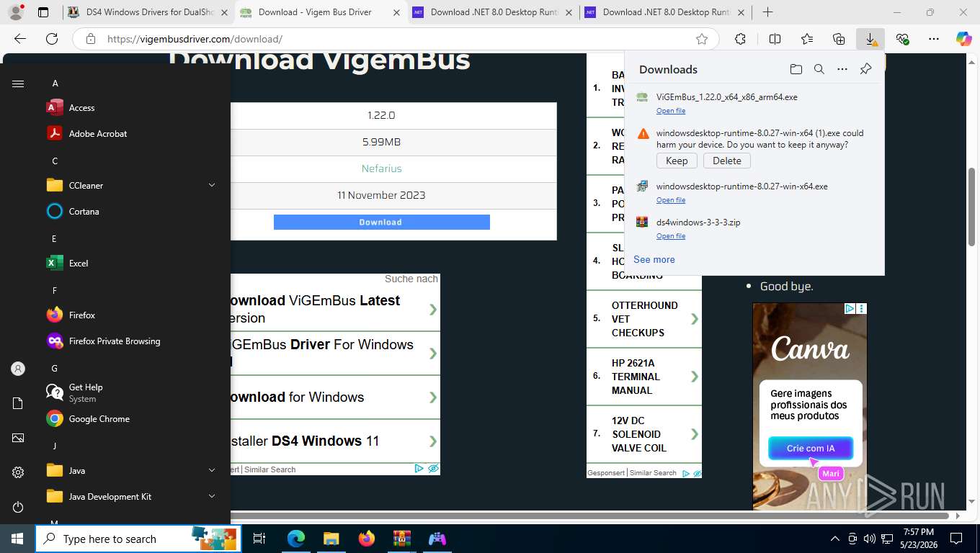Image resolution: width=980 pixels, height=553 pixels.
Task: Open File Explorer from taskbar
Action: point(331,539)
